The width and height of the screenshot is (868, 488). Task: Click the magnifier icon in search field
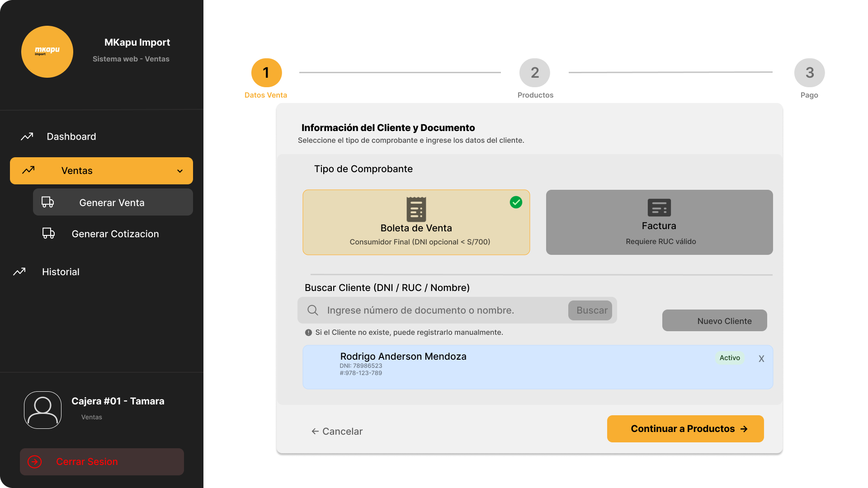point(312,310)
